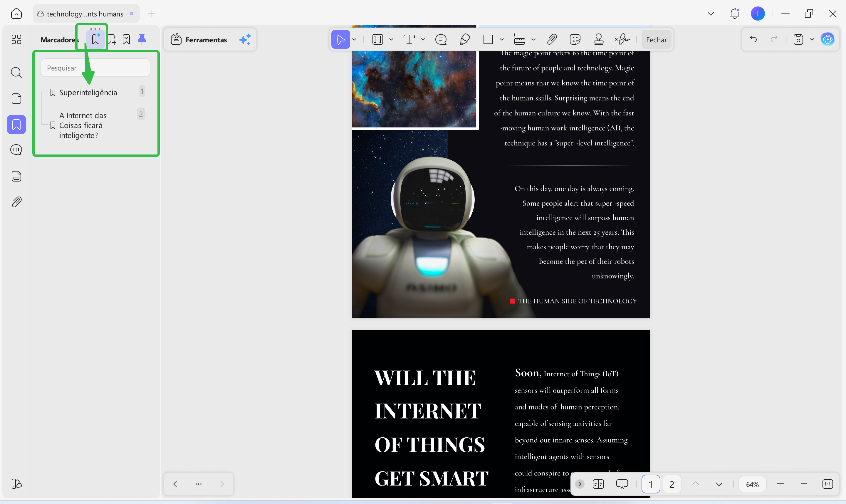The width and height of the screenshot is (846, 504).
Task: Toggle the AI auto-bookmark feature
Action: [x=95, y=38]
